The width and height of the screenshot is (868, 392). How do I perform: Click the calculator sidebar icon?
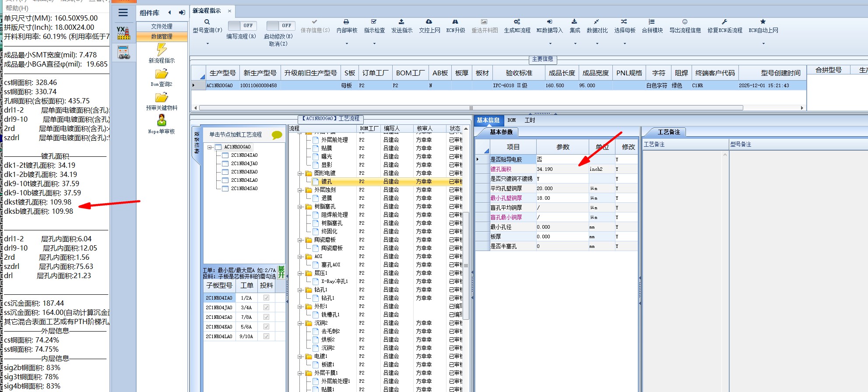coord(124,53)
